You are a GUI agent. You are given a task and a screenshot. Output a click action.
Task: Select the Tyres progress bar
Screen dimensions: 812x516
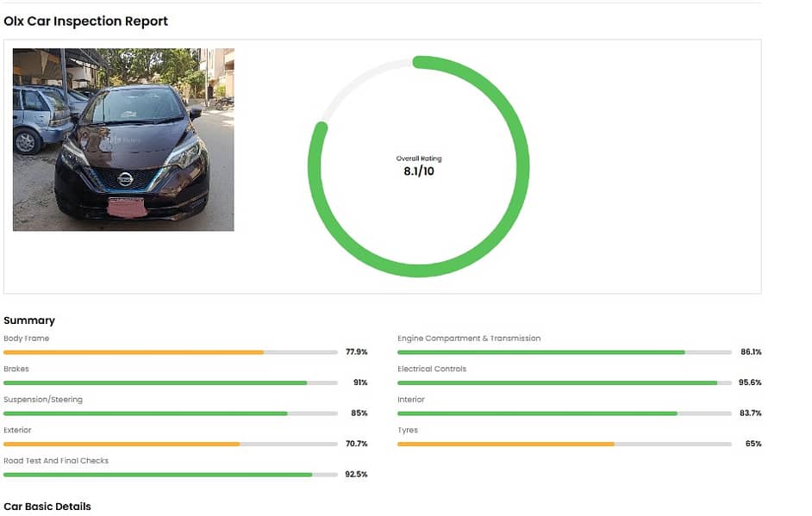pyautogui.click(x=565, y=444)
